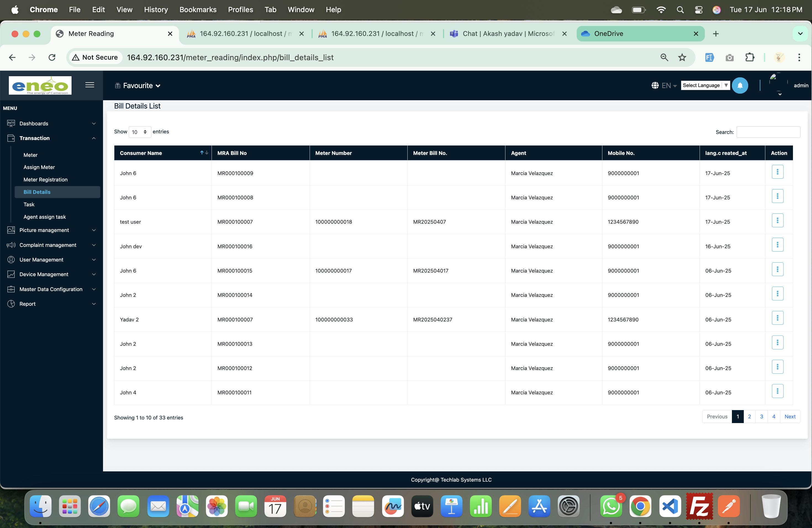Expand the Dashboards sidebar section
The image size is (812, 528).
pyautogui.click(x=51, y=123)
